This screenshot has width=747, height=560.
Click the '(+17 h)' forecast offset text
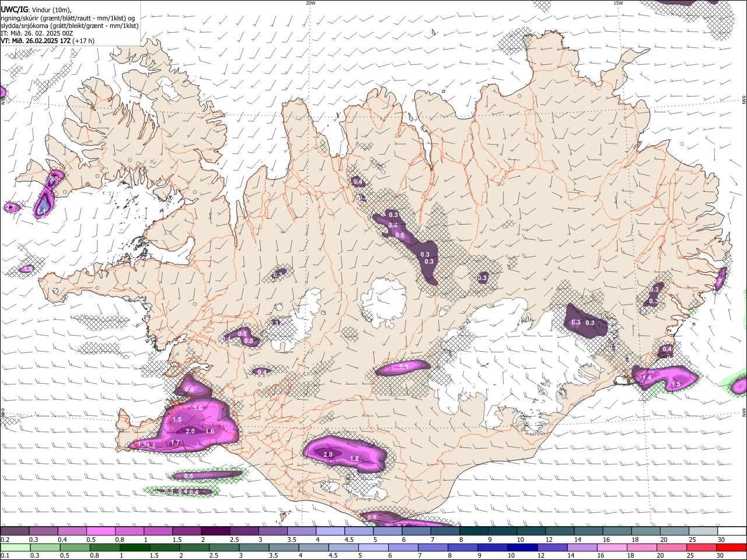pos(84,41)
